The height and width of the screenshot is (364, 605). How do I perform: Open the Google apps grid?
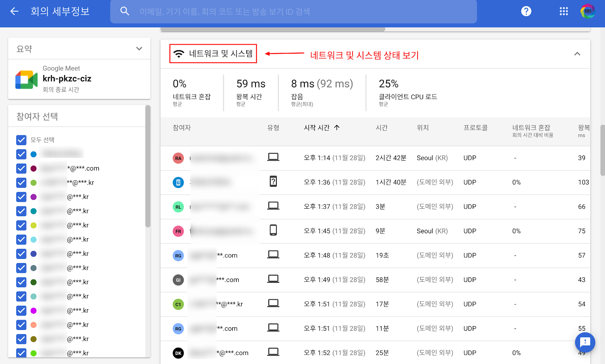[x=564, y=11]
